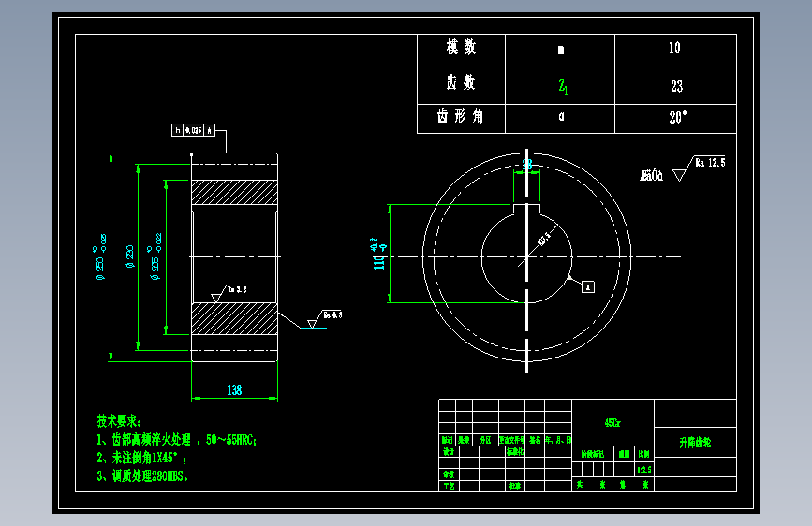Select the green Z1 symbol
Image resolution: width=812 pixels, height=526 pixels.
563,86
